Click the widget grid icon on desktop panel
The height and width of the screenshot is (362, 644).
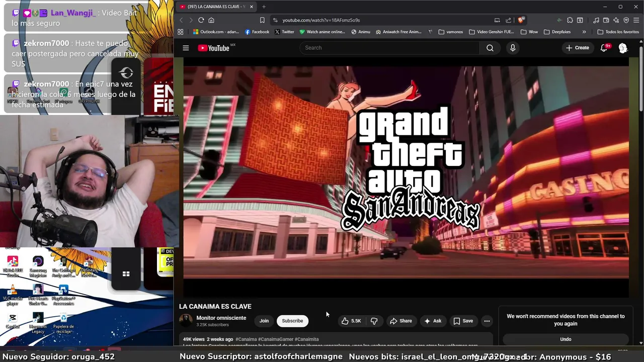pyautogui.click(x=126, y=274)
